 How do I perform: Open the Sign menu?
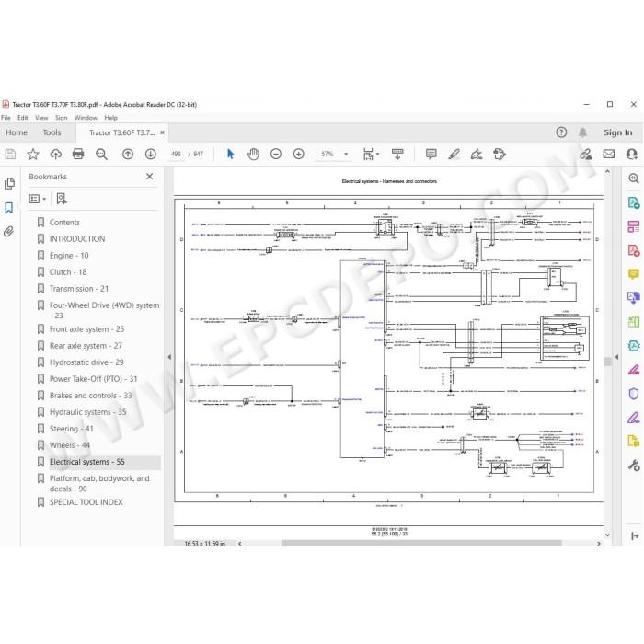pos(62,118)
